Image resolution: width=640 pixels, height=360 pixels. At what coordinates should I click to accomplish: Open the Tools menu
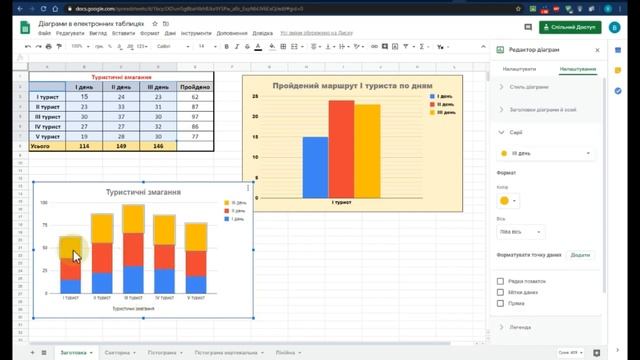pos(196,33)
